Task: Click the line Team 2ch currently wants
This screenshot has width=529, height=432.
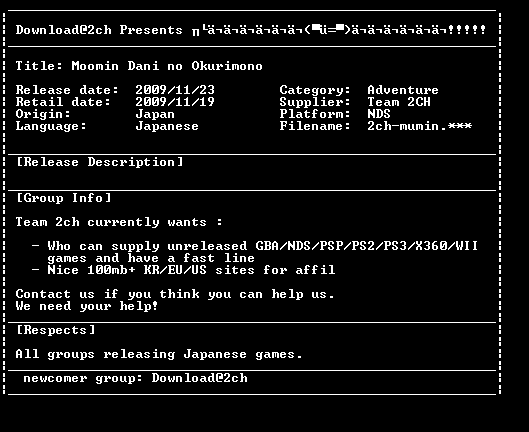Action: point(119,222)
